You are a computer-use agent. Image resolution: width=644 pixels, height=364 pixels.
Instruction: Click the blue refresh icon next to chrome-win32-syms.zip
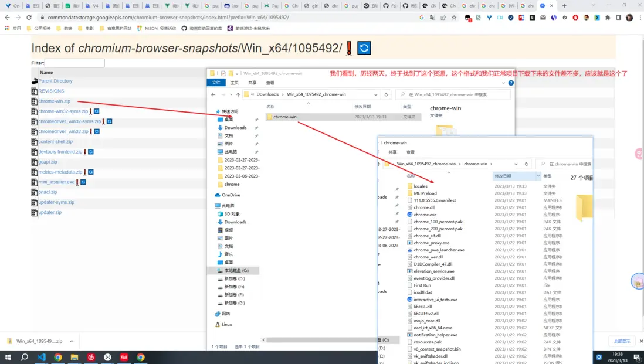[x=97, y=111]
